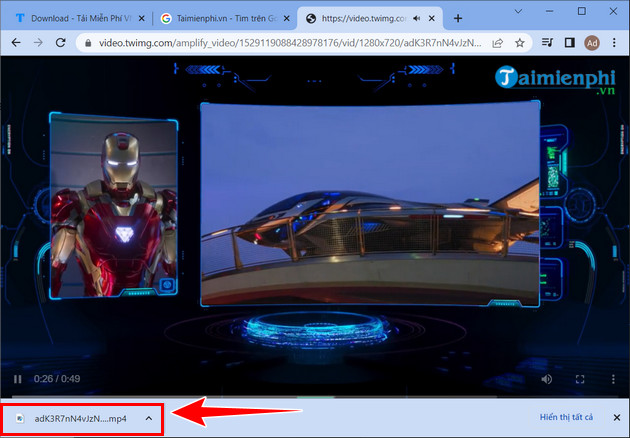Click the 0:26 / 0:49 time display
The width and height of the screenshot is (630, 438).
[x=57, y=379]
